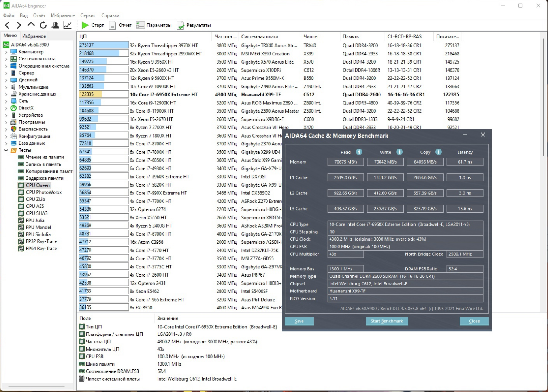Expand the Дисплей tree node

click(x=6, y=80)
